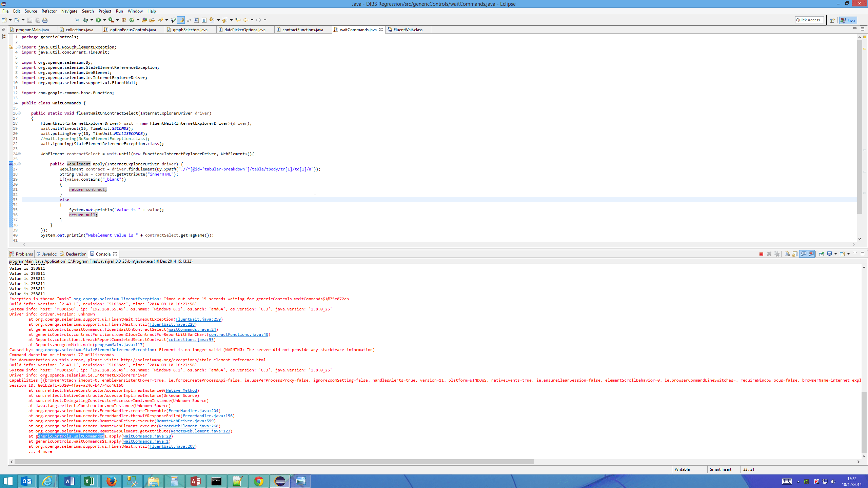Terminate the running programMain application
Viewport: 868px width, 488px height.
761,254
